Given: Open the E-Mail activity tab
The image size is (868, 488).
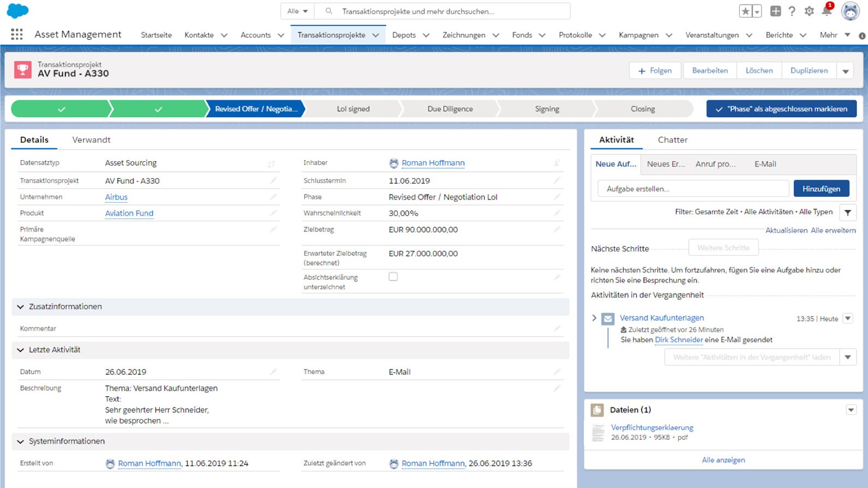Looking at the screenshot, I should point(765,164).
